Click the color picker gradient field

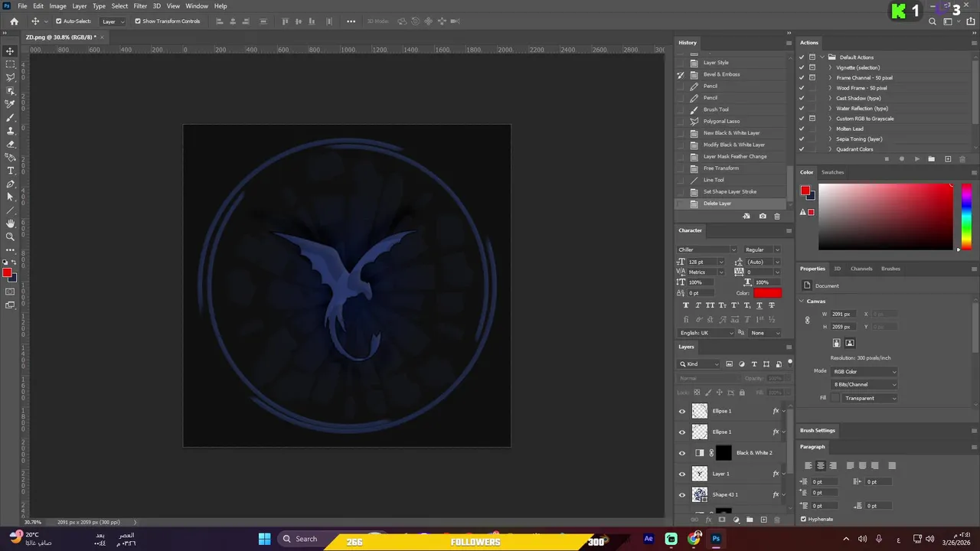[x=886, y=217]
